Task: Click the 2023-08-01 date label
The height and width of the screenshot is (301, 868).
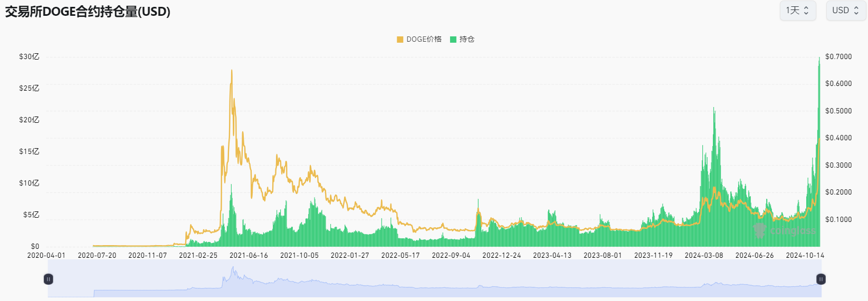Action: 603,255
